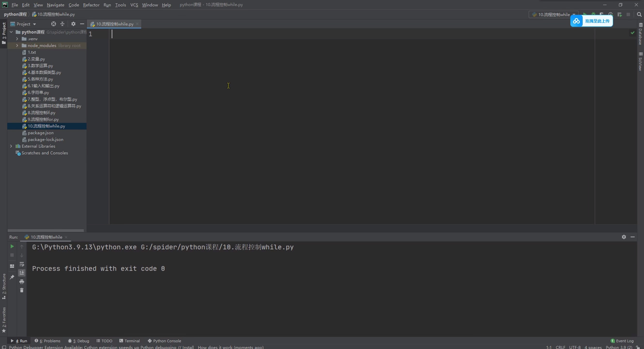The width and height of the screenshot is (644, 349).
Task: Open Run panel gear settings
Action: tap(624, 237)
